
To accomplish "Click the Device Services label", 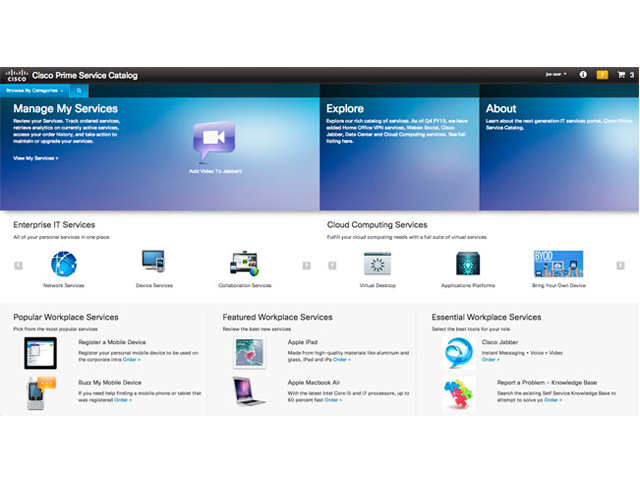I will coord(154,285).
